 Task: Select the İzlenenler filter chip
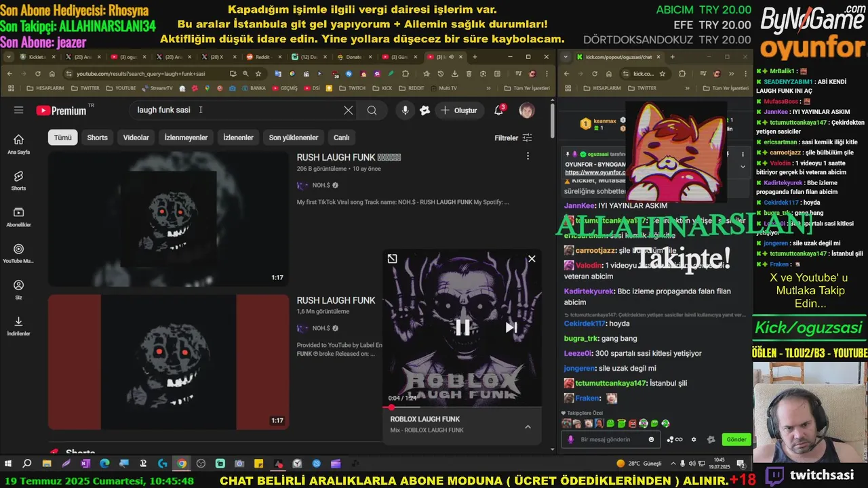coord(238,138)
